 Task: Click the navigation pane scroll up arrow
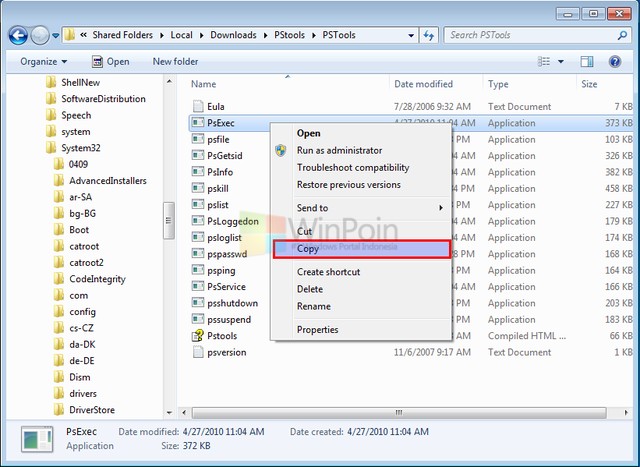click(x=169, y=82)
